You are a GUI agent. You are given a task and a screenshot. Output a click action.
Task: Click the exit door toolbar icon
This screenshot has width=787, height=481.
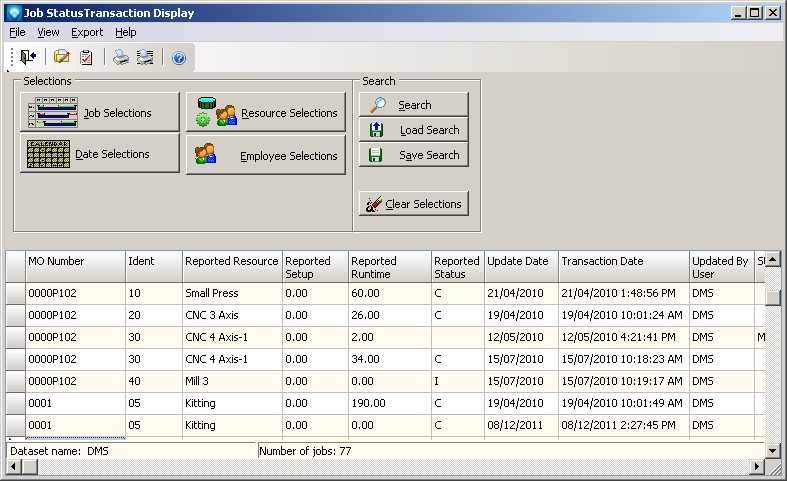tap(27, 58)
